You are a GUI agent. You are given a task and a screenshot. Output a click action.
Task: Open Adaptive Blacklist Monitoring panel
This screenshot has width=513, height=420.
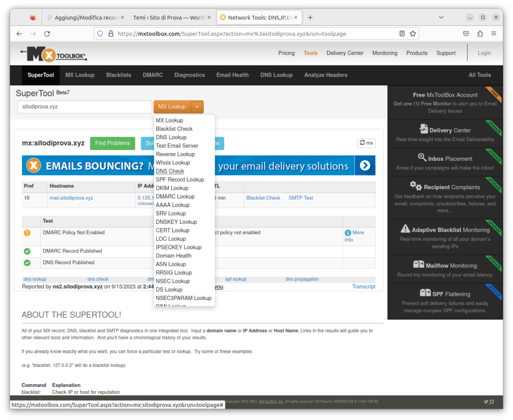445,237
